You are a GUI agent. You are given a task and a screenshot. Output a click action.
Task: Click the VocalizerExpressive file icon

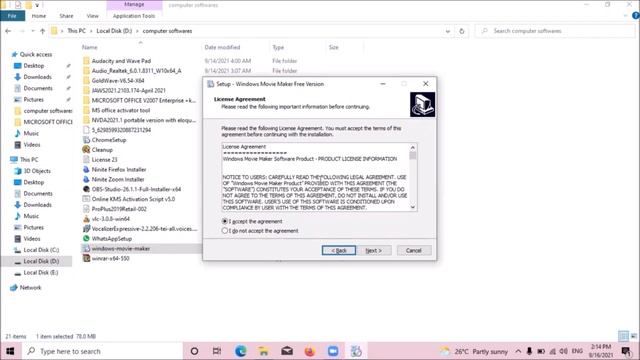86,229
